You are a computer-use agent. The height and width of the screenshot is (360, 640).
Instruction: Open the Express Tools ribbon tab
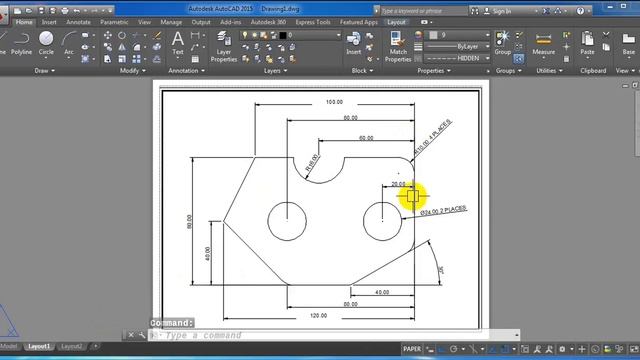coord(313,22)
